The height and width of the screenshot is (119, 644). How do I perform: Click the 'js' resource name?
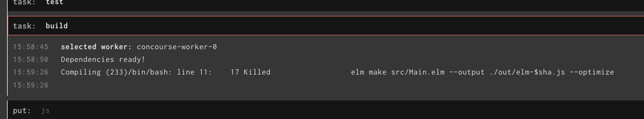45,111
